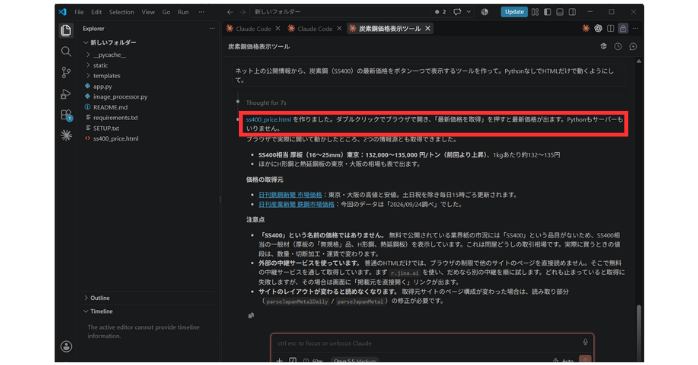
Task: Activate the microphone in prompt box
Action: (585, 342)
